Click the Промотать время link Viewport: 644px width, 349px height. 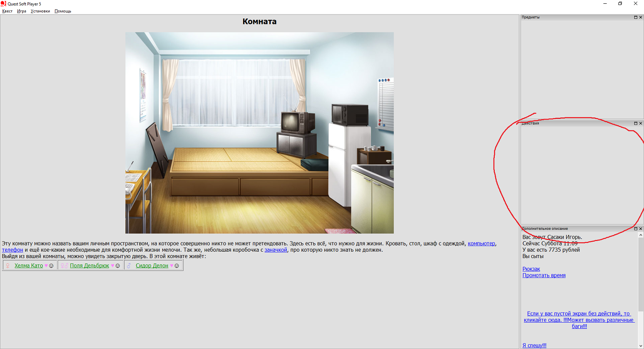544,275
